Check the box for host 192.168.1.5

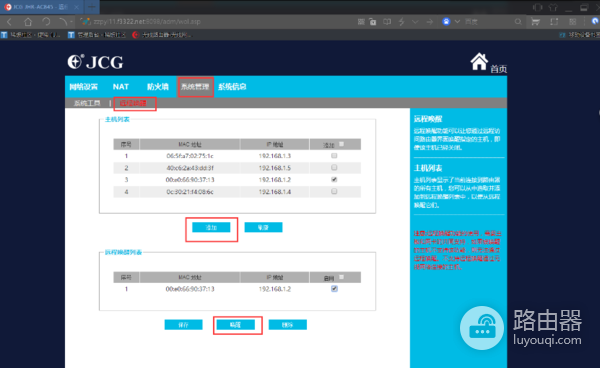(334, 168)
